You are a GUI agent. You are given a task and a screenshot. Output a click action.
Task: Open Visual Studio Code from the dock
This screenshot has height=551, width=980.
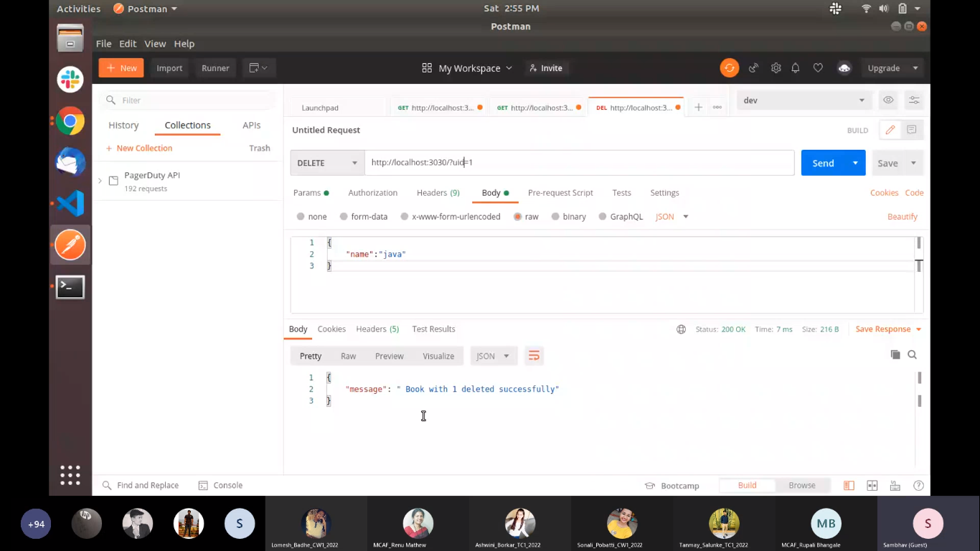(x=70, y=204)
